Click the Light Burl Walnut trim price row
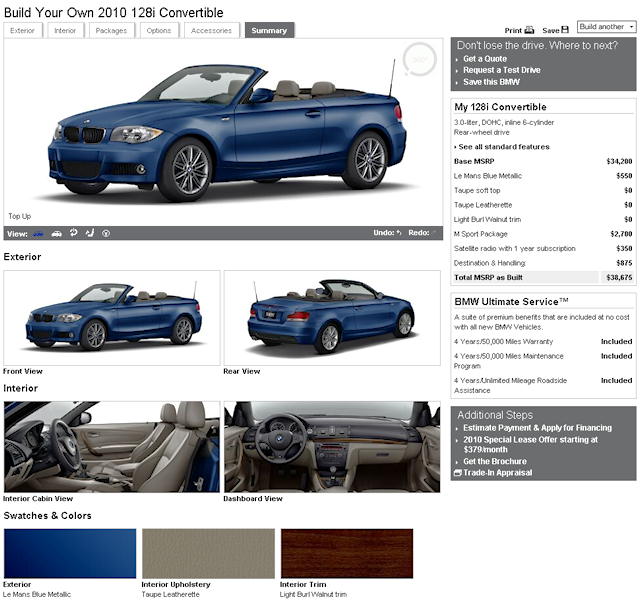This screenshot has height=605, width=642. coord(543,219)
